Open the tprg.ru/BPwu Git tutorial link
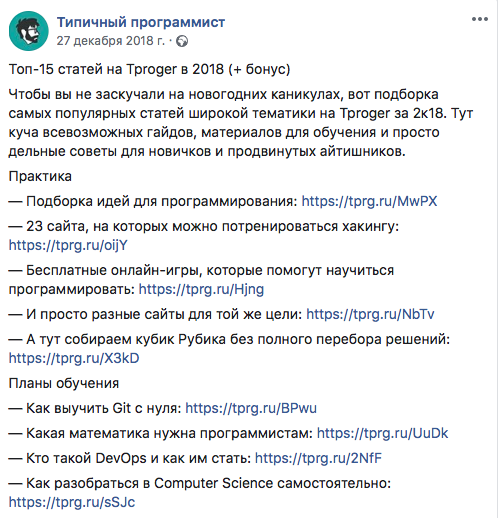The width and height of the screenshot is (498, 518). [x=251, y=408]
